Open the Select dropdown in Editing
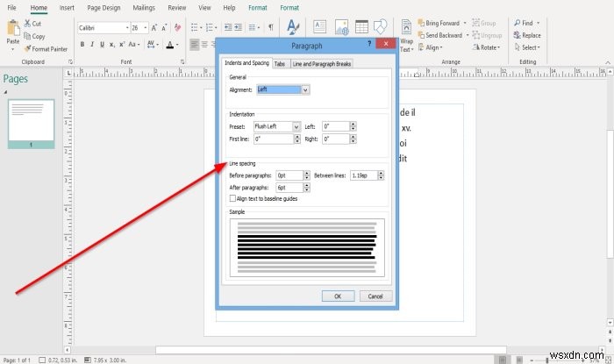 (x=527, y=47)
